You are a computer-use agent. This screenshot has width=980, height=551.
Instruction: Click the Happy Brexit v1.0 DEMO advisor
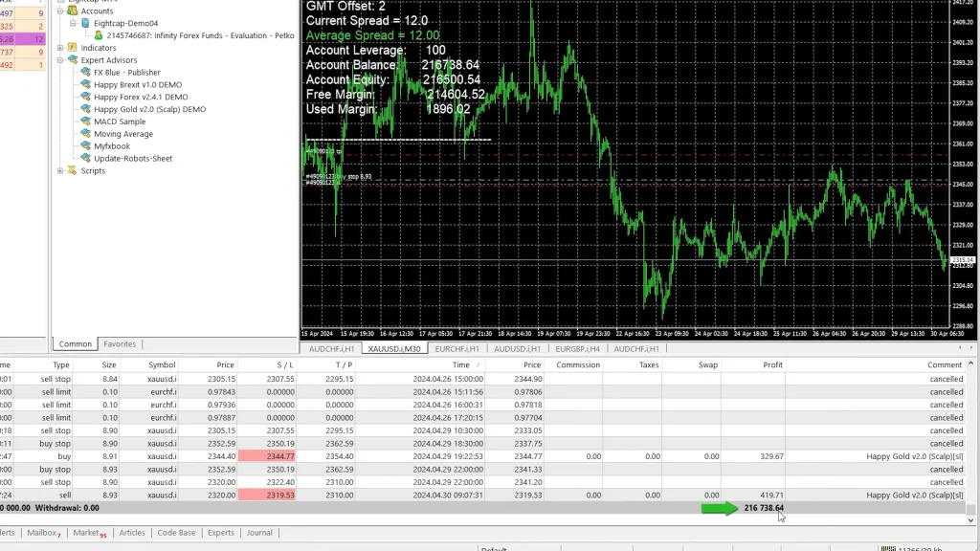pos(137,84)
